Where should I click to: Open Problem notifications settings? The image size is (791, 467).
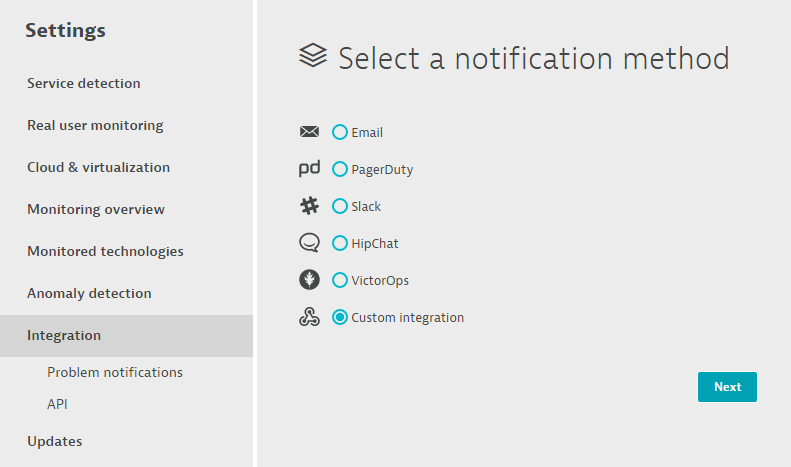tap(115, 372)
